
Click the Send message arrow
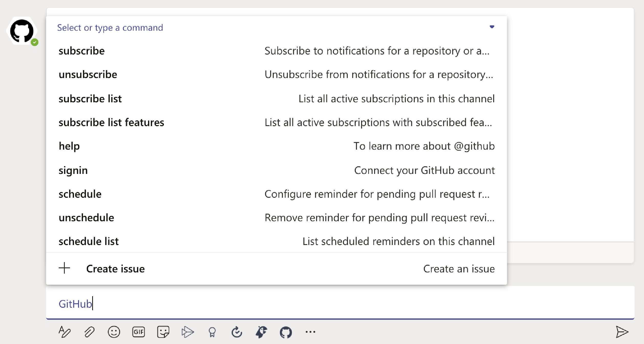(x=622, y=332)
